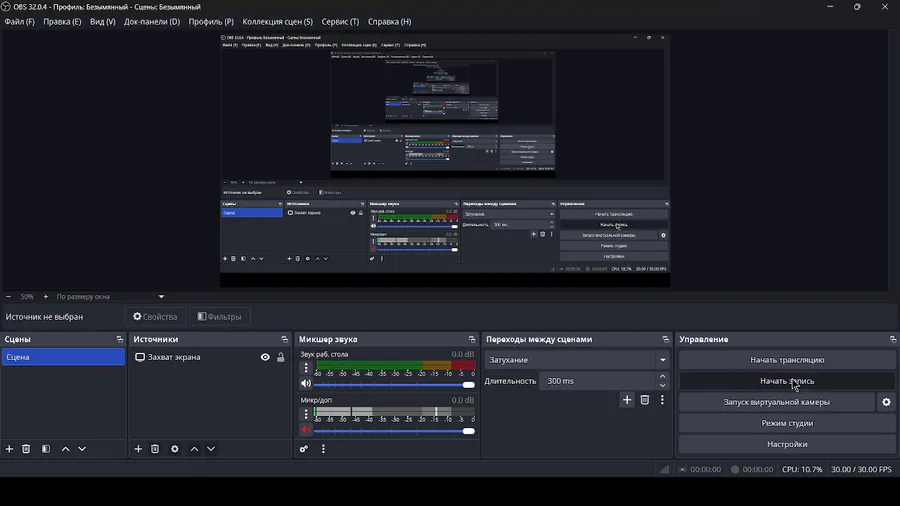900x506 pixels.
Task: Open Коллекция сцен menu
Action: point(278,22)
